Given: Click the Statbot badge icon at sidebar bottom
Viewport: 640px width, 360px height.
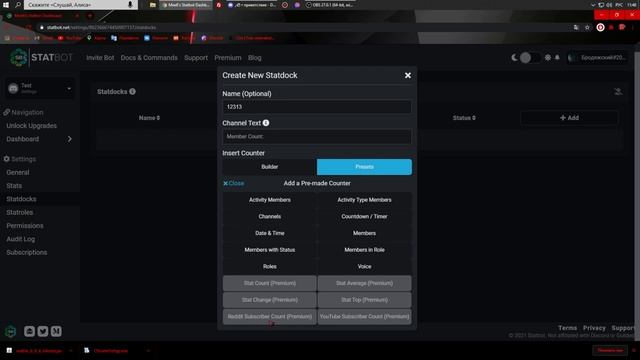Looking at the screenshot, I should point(10,331).
